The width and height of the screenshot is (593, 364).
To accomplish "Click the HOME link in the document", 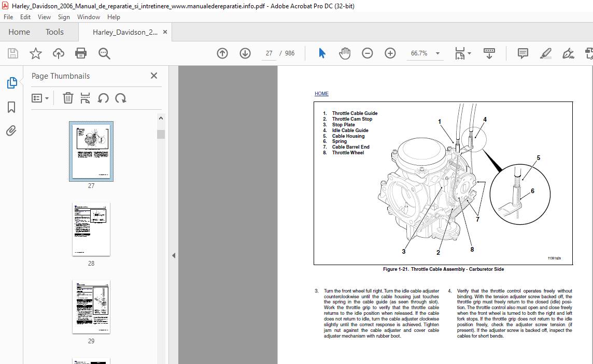I will tap(321, 94).
